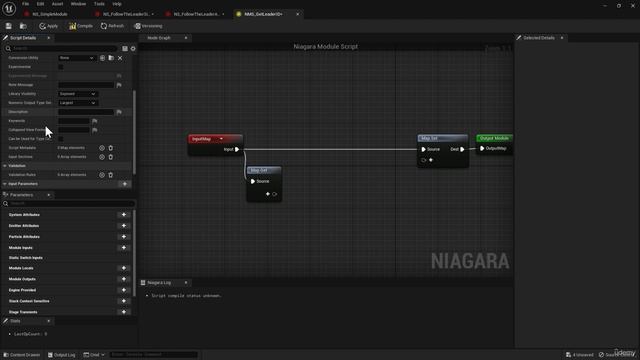
Task: Click the Unreal Engine logo icon
Action: [x=9, y=8]
